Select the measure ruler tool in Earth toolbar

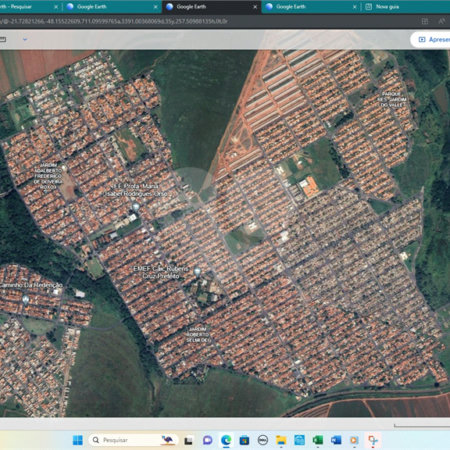[3, 39]
